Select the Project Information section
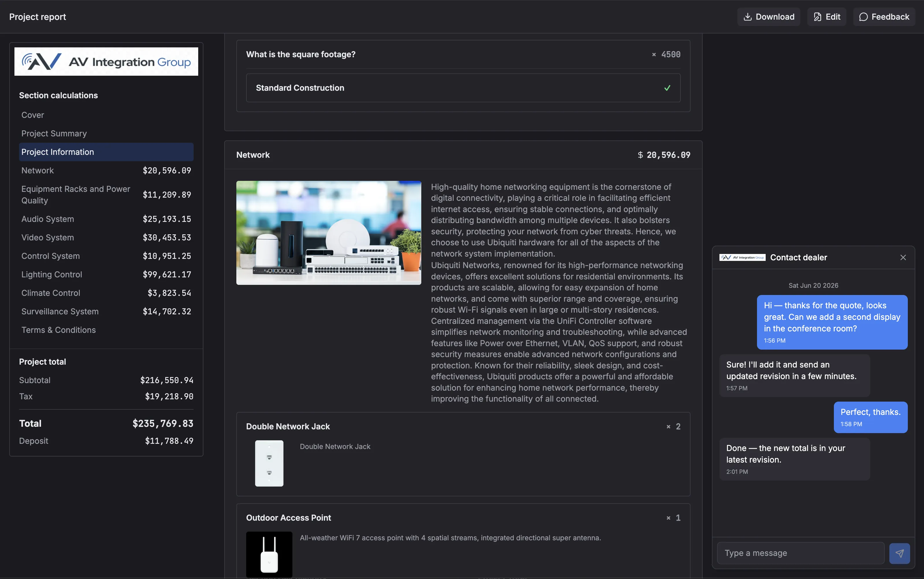 click(106, 152)
